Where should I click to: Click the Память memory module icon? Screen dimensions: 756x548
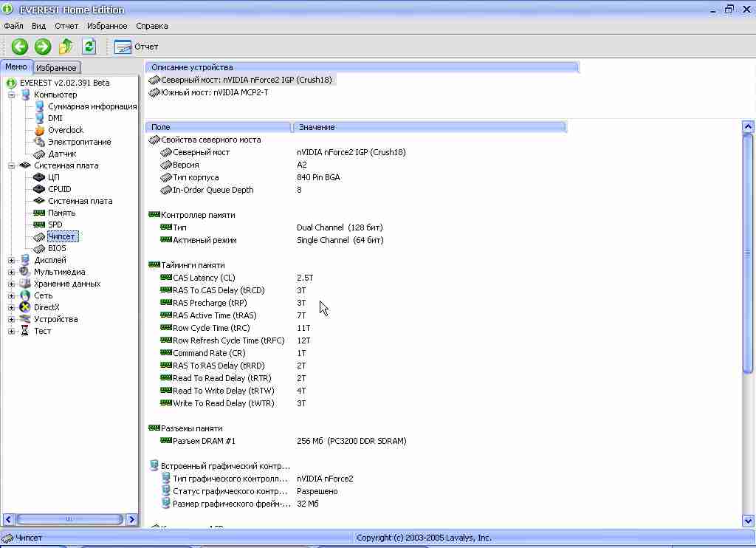point(39,213)
